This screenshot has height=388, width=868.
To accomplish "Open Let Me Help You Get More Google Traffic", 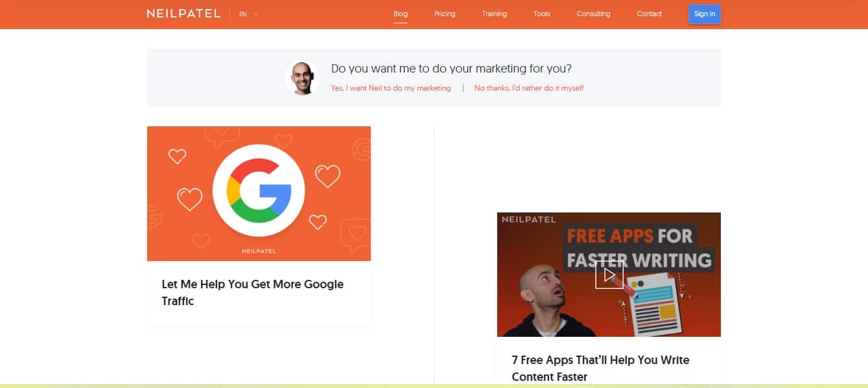I will pyautogui.click(x=253, y=292).
